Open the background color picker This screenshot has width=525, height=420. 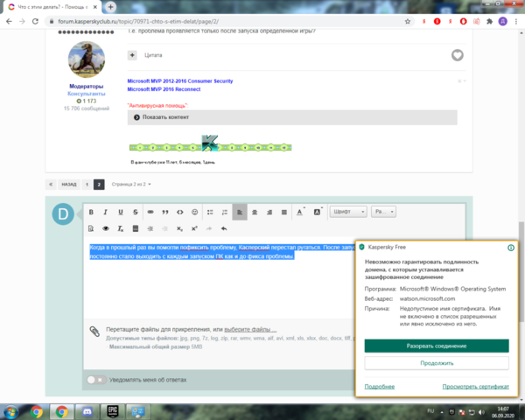(318, 212)
